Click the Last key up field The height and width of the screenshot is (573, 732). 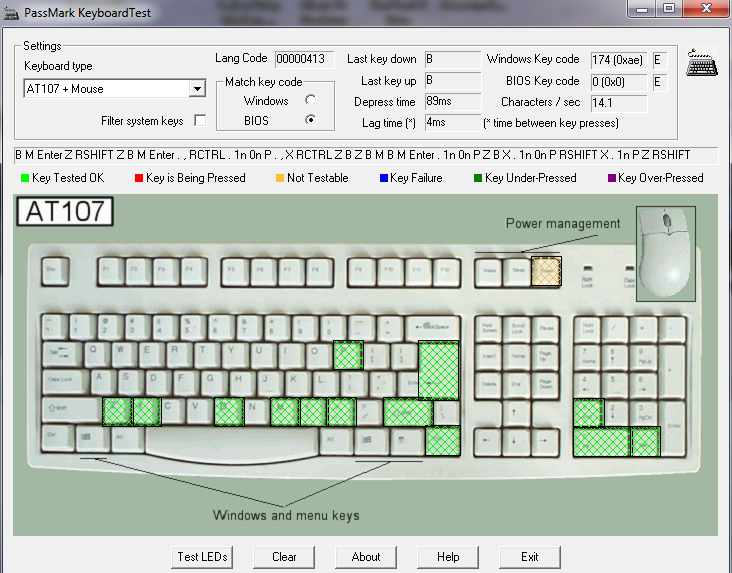click(453, 80)
